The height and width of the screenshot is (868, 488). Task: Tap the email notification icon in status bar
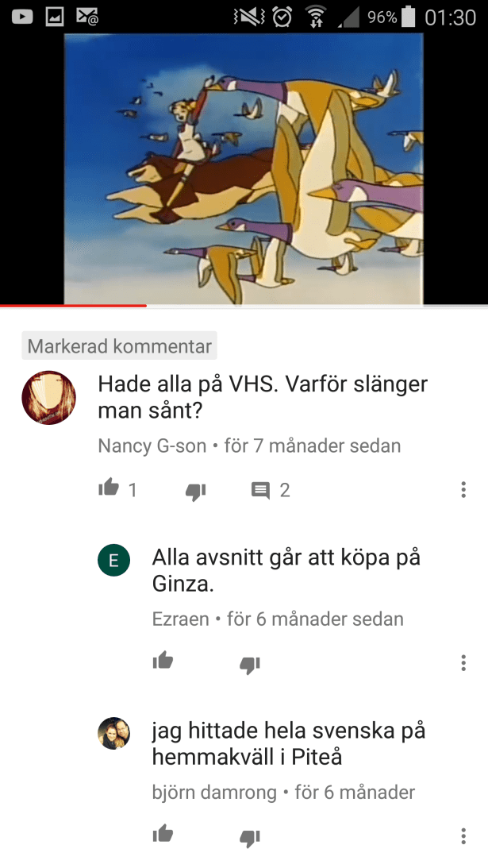[86, 17]
